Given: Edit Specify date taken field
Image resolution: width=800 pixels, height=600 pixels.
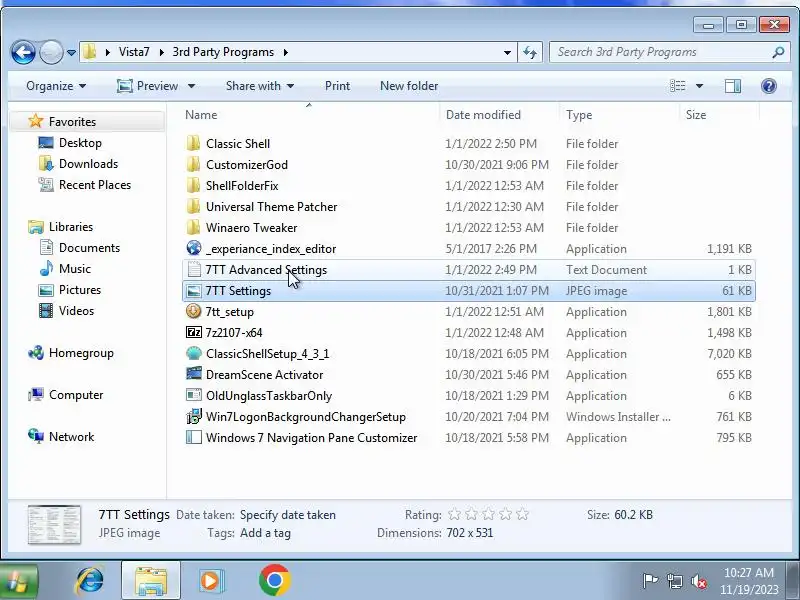Looking at the screenshot, I should 288,515.
